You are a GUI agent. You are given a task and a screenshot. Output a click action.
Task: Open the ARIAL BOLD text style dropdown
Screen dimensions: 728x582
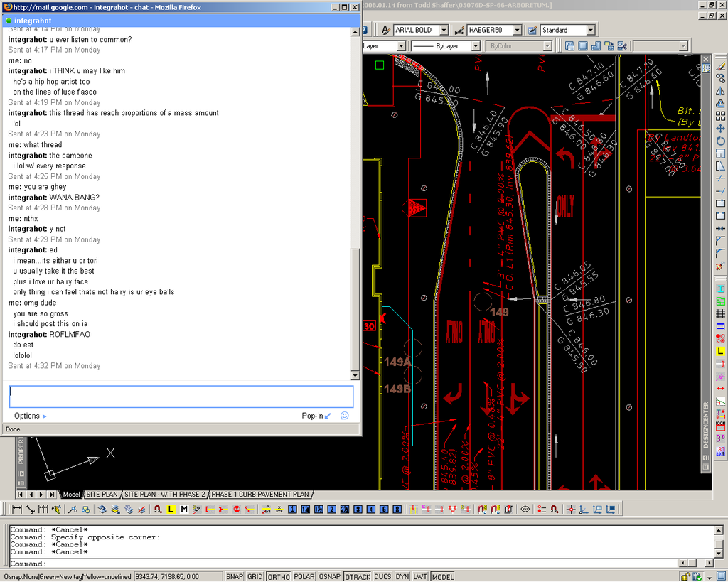[x=444, y=31]
